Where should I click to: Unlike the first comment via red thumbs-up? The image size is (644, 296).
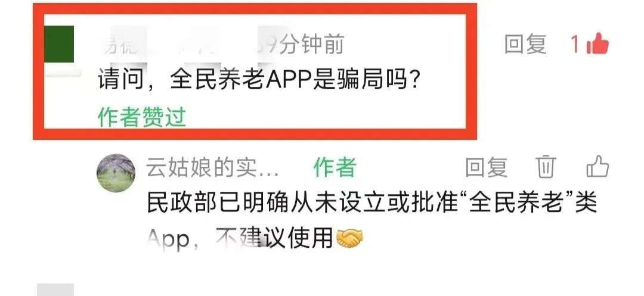pos(597,43)
